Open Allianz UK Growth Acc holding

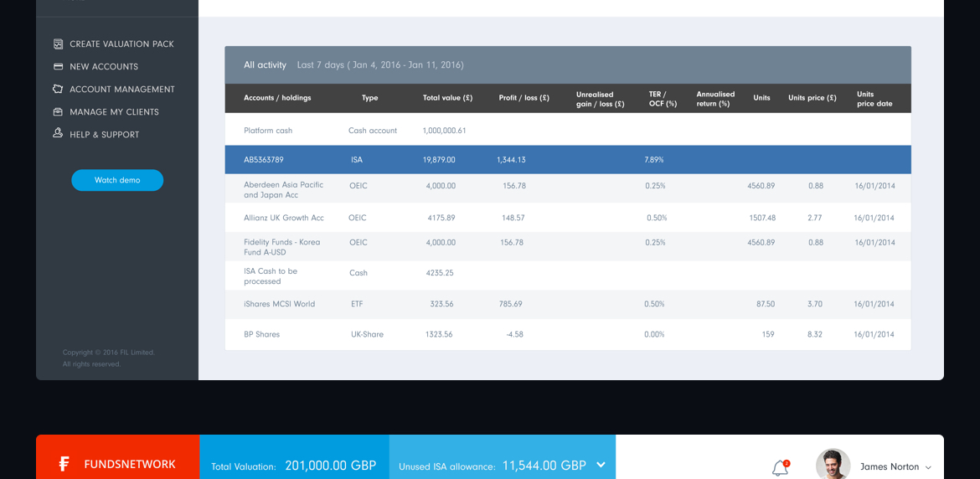283,218
